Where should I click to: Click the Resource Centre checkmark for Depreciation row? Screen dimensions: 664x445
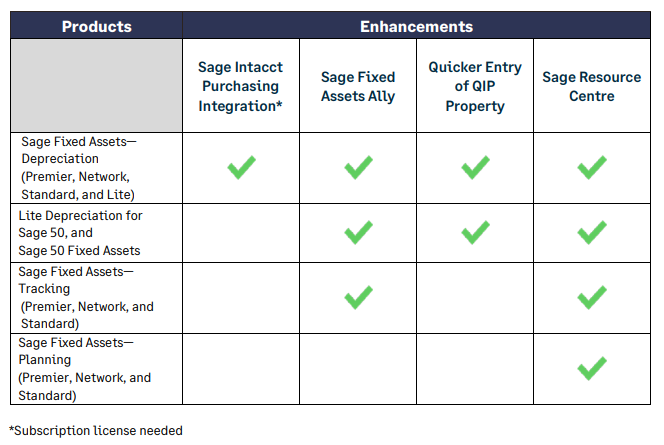point(592,168)
